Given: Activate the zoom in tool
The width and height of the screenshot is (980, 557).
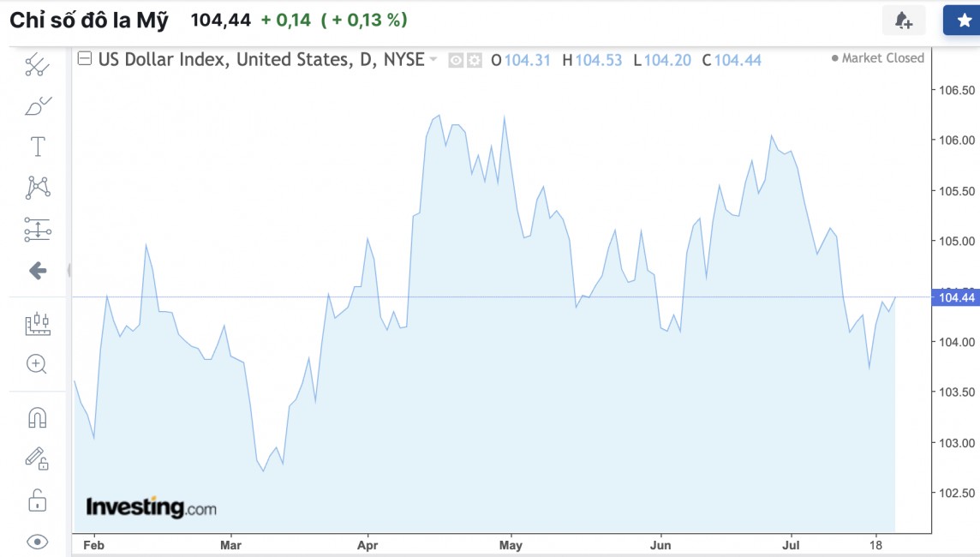Looking at the screenshot, I should [x=36, y=364].
